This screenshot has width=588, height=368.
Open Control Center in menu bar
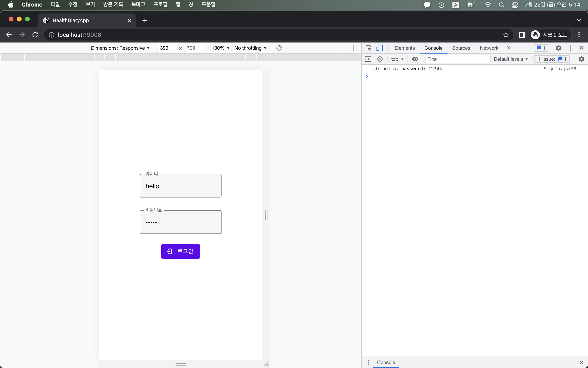pos(515,5)
